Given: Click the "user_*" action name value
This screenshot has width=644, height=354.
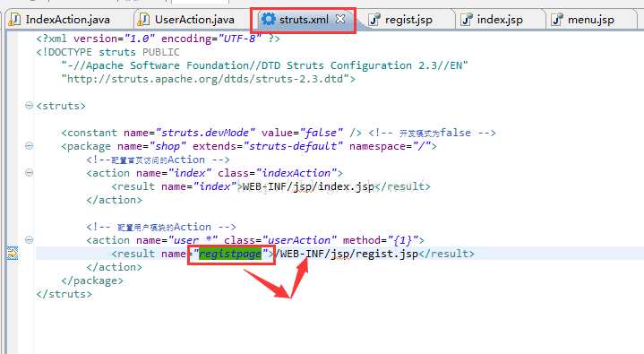Looking at the screenshot, I should [x=193, y=240].
